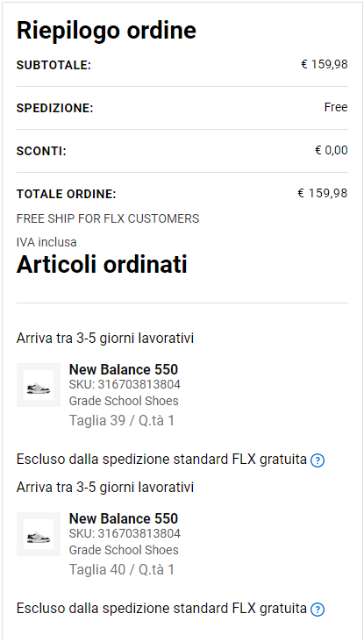Click the Riepilogo ordine heading

coord(106,31)
